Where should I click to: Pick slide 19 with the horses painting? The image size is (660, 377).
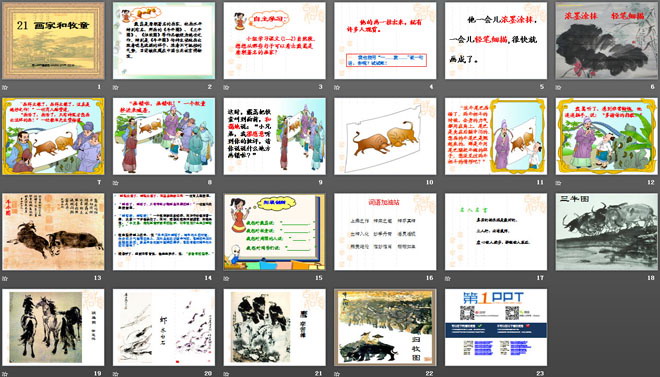[53, 327]
